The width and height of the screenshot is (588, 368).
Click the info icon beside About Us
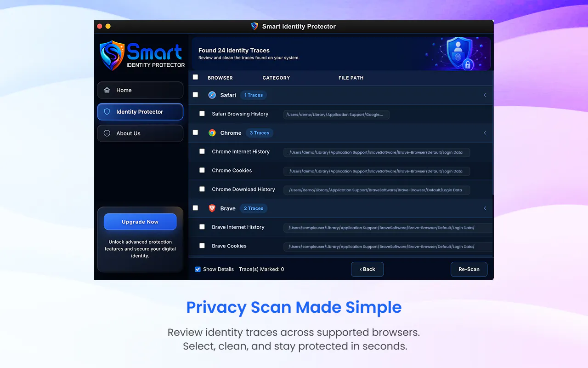107,133
